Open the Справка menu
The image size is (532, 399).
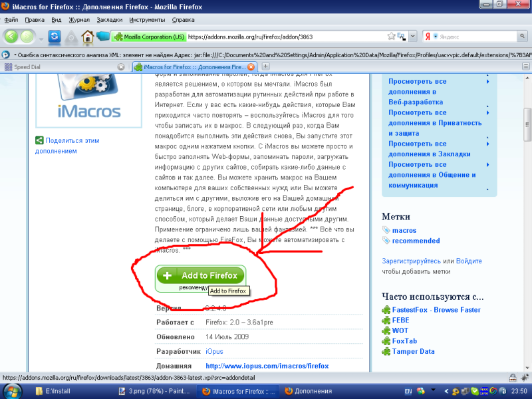[x=183, y=20]
